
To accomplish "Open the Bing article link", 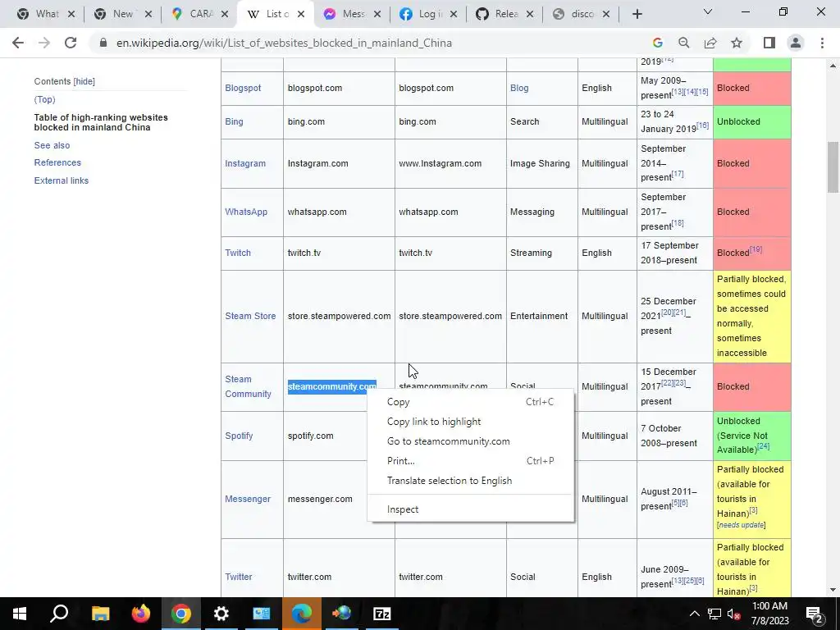I will [234, 121].
